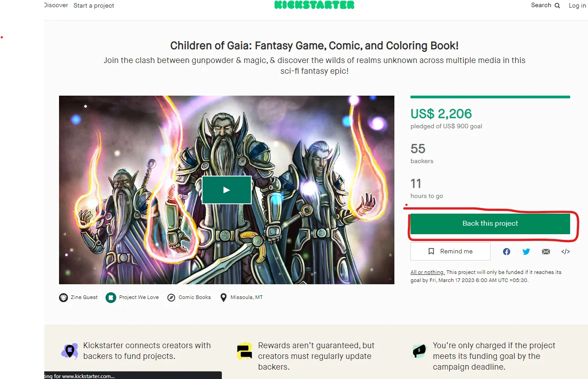
Task: Click the embed code </> icon
Action: click(565, 252)
